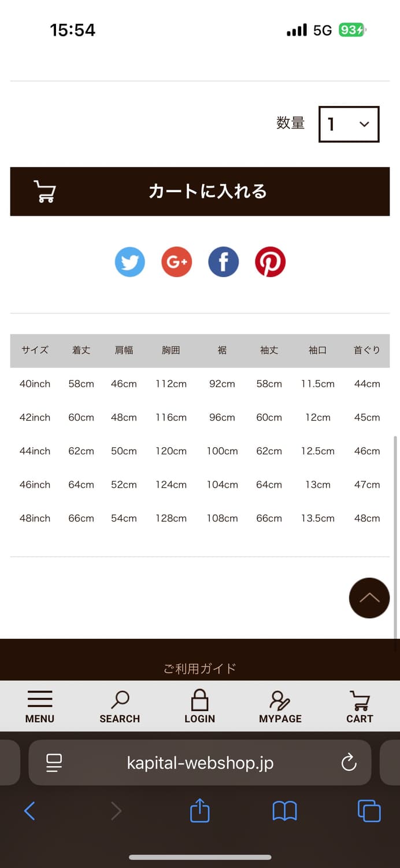Go to LOGIN page
Screen dimensions: 400x868
coord(199,707)
